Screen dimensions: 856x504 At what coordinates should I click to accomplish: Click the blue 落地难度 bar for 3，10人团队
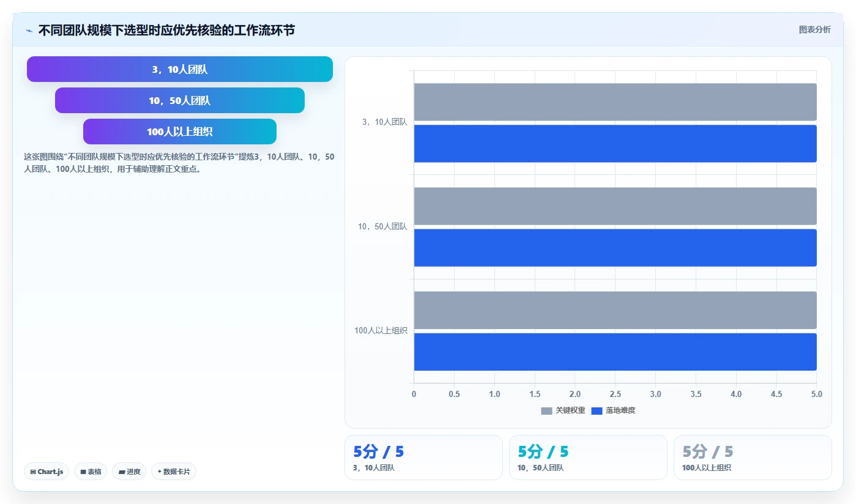click(x=616, y=144)
